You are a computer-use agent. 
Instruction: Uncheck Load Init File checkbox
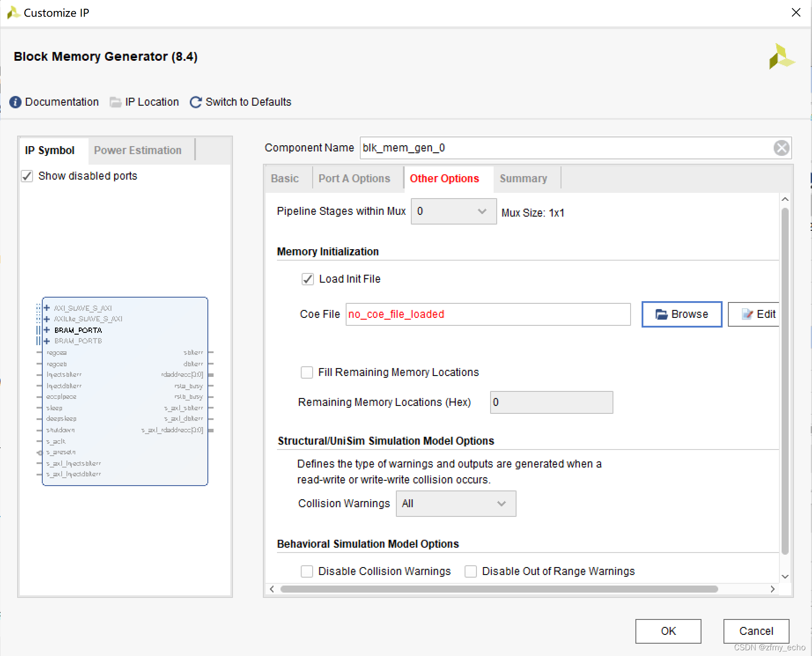[308, 279]
